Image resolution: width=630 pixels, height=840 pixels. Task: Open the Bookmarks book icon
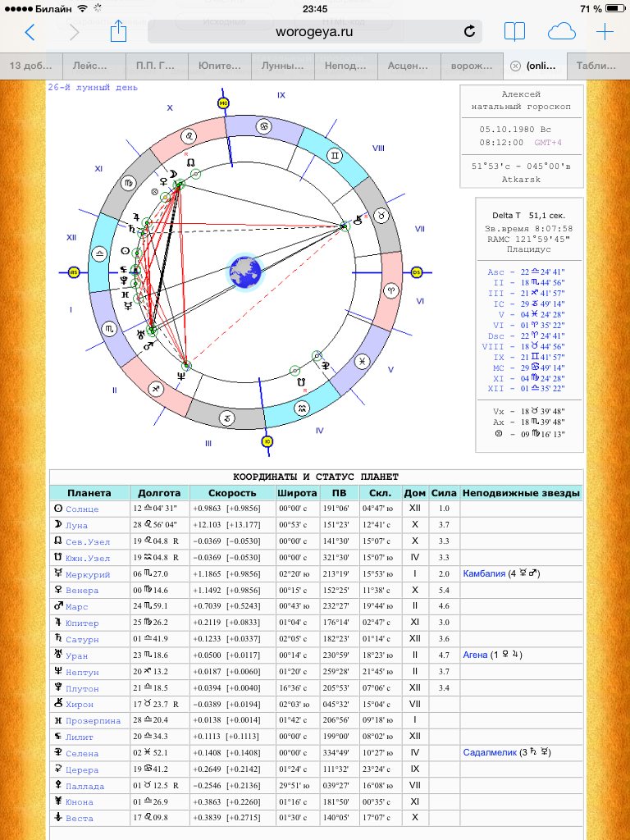pos(514,33)
